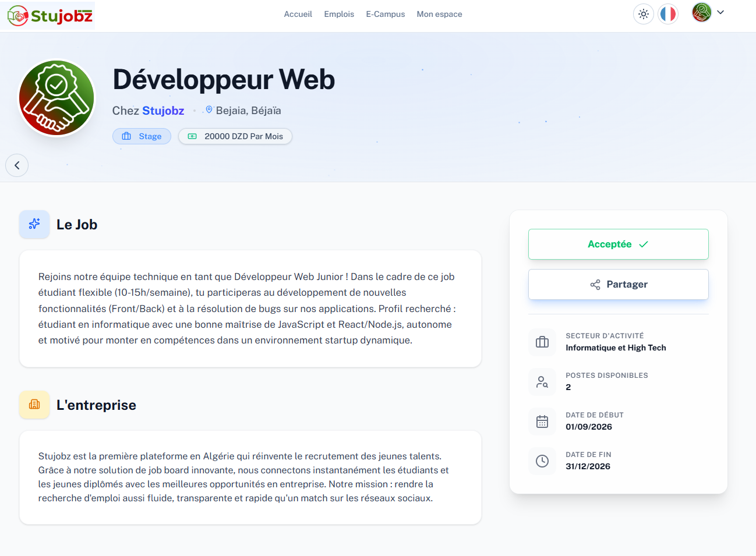Click the company round logo thumbnail
Screen dimensions: 756x556
(x=56, y=98)
